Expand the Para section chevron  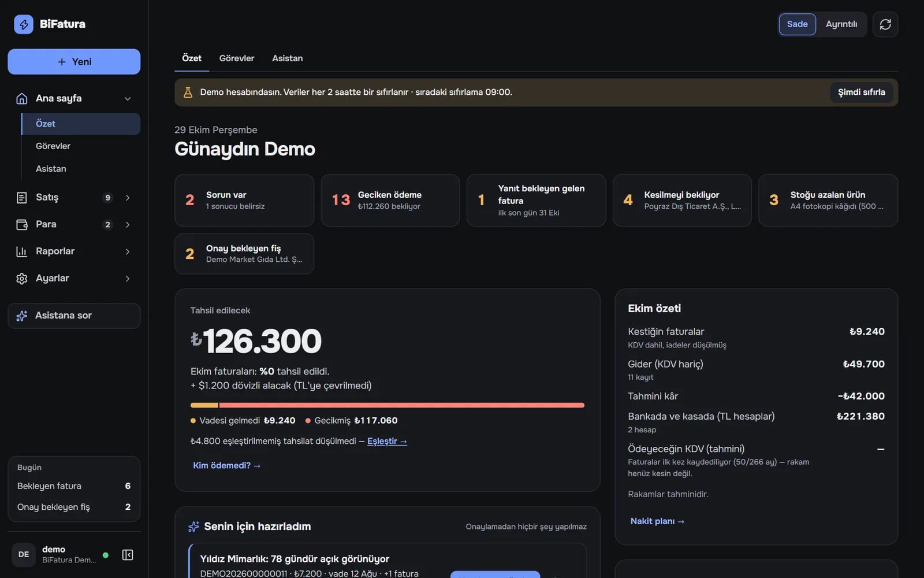pos(128,224)
